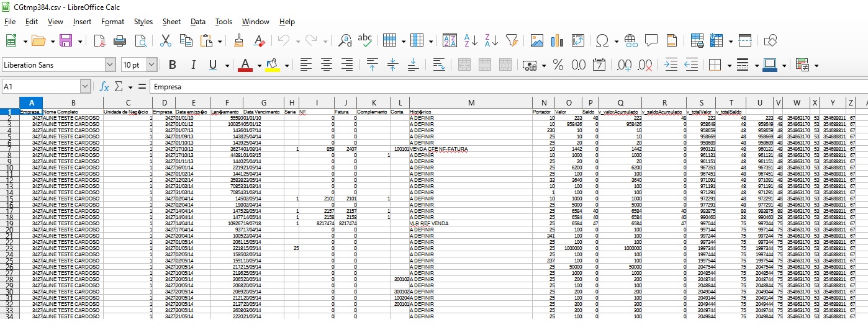
Task: Expand the Border Style dropdown arrow
Action: tap(756, 65)
